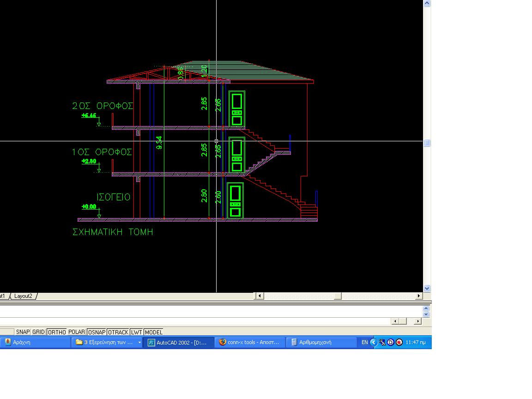
Task: Toggle POLAR tracking in status bar
Action: pos(76,332)
